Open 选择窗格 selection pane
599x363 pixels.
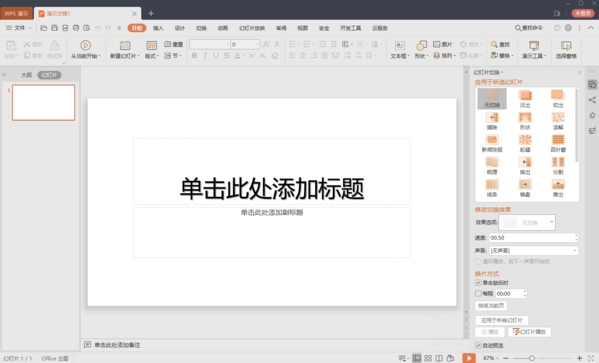point(566,50)
